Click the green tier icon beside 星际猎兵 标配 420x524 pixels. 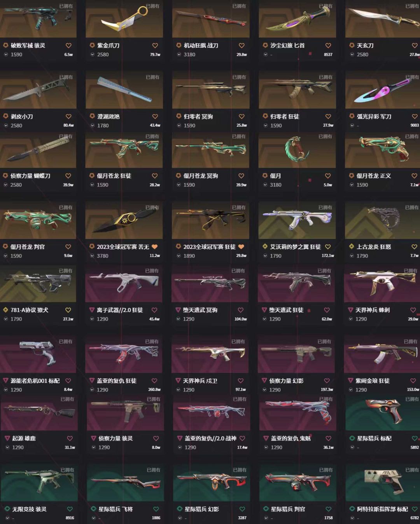[352, 438]
